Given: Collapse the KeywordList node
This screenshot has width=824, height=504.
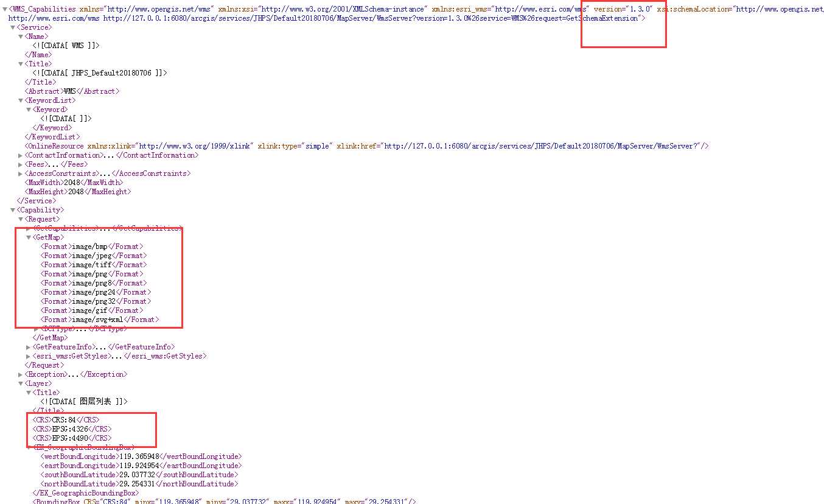Looking at the screenshot, I should tap(21, 100).
